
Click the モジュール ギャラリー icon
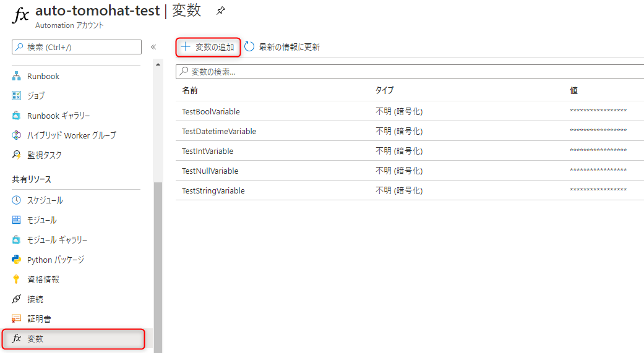pyautogui.click(x=17, y=240)
